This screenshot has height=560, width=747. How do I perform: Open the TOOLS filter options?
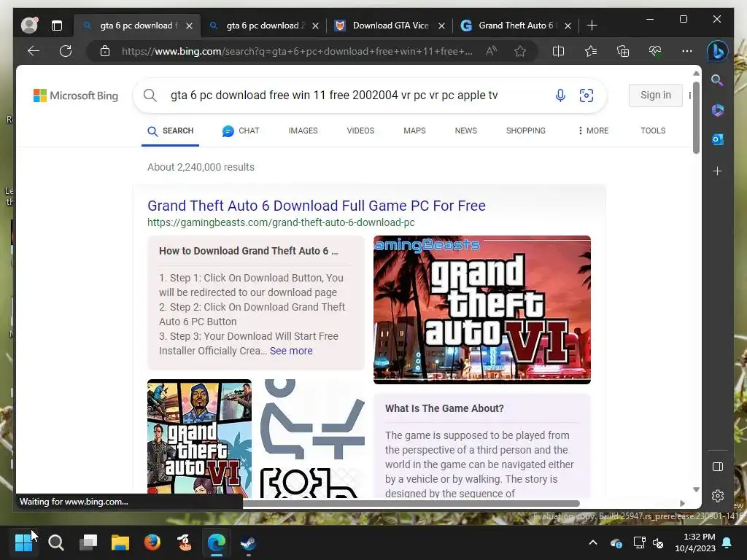[653, 131]
